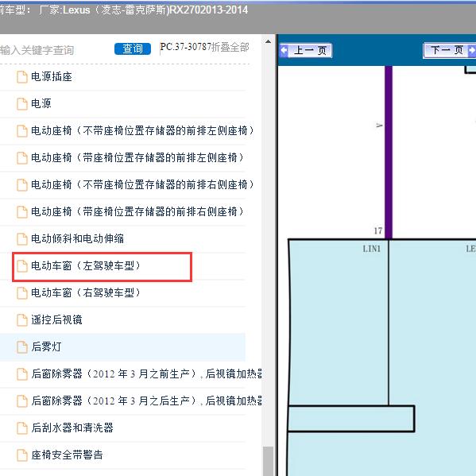Click the document icon beside 电动倾斜和电动伸缩
476x476 pixels.
[x=22, y=239]
